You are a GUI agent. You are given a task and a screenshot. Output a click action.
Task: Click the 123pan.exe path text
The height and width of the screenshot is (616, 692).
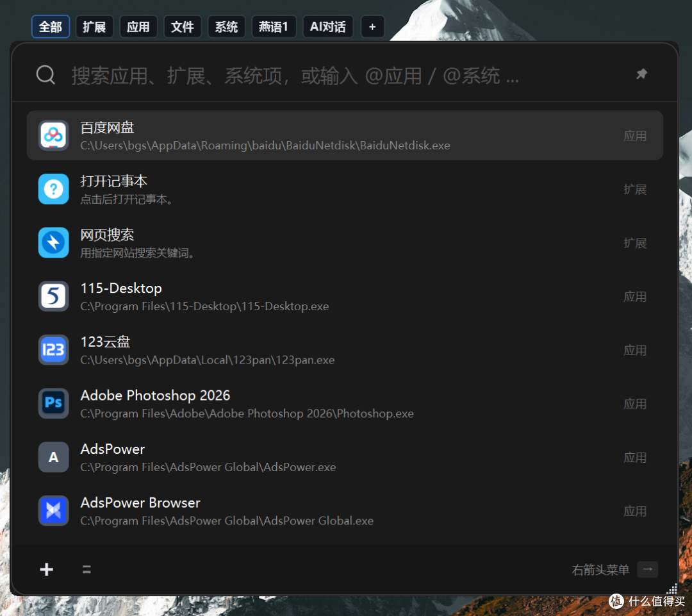pyautogui.click(x=208, y=360)
